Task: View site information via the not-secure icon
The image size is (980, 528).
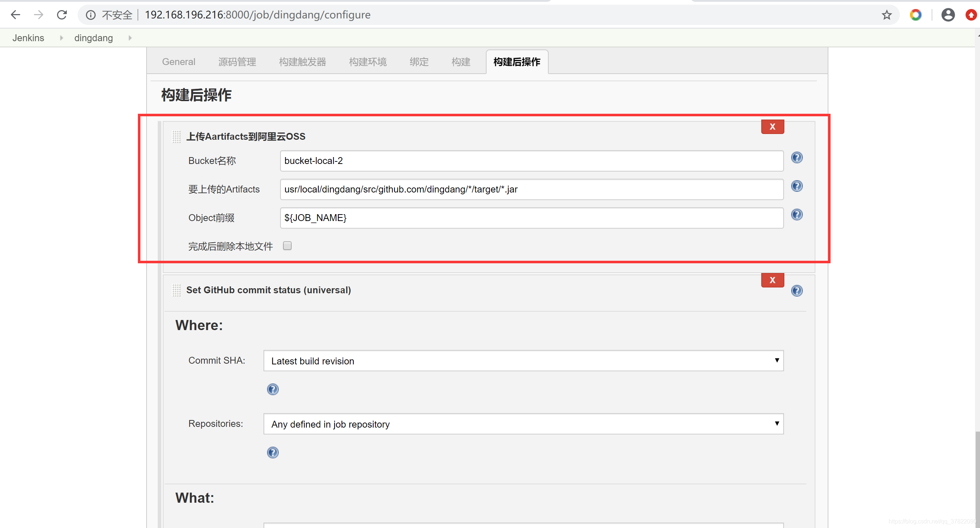Action: 91,15
